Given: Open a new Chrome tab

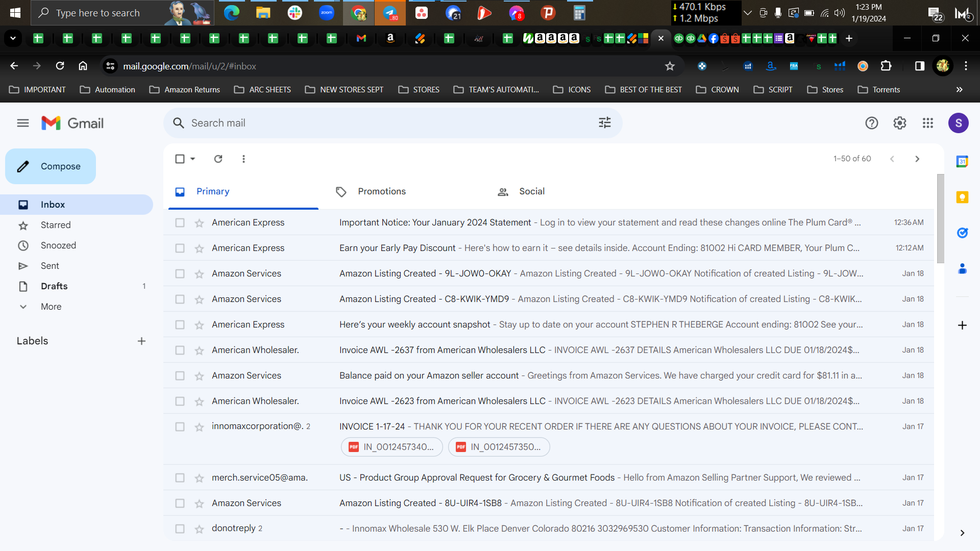Looking at the screenshot, I should 849,38.
